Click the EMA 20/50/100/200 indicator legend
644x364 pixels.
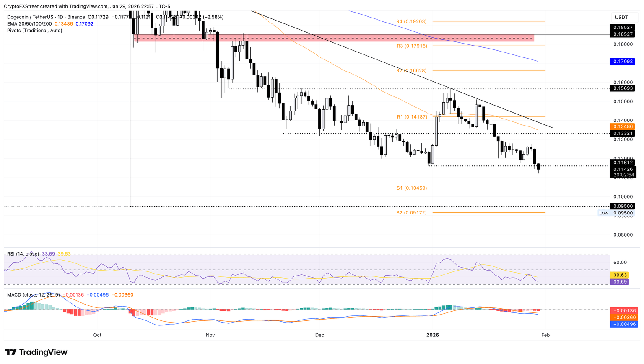(29, 24)
